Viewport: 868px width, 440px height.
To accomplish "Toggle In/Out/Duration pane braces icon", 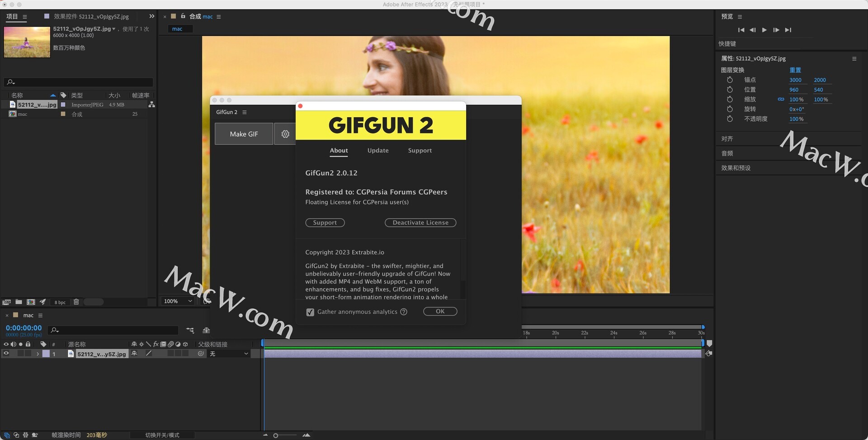I will [25, 435].
